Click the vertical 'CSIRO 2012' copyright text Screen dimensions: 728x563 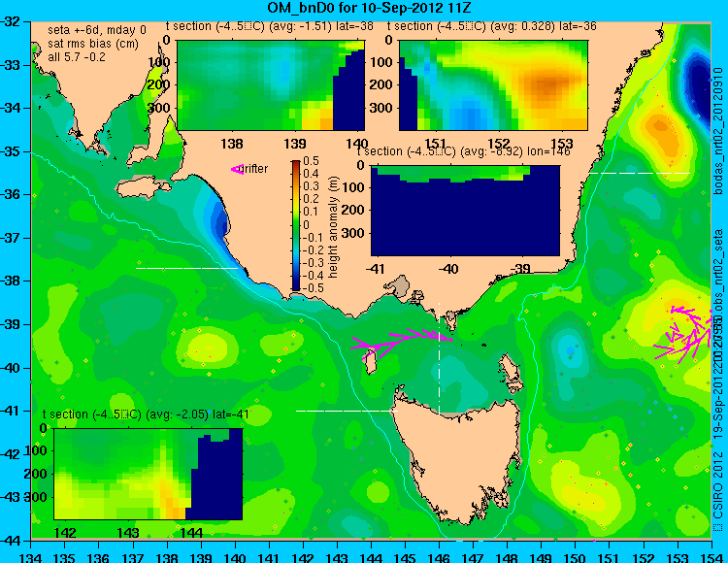[719, 490]
